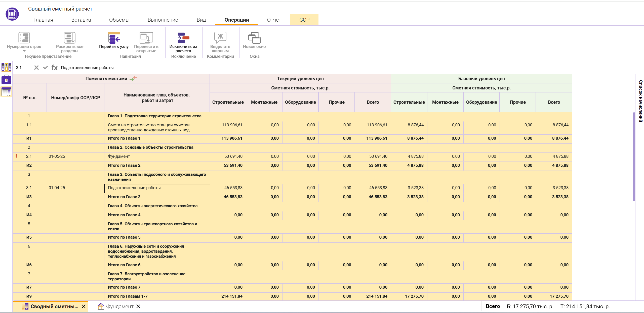644x313 pixels.
Task: Expand the Список начислений side panel
Action: [640, 101]
